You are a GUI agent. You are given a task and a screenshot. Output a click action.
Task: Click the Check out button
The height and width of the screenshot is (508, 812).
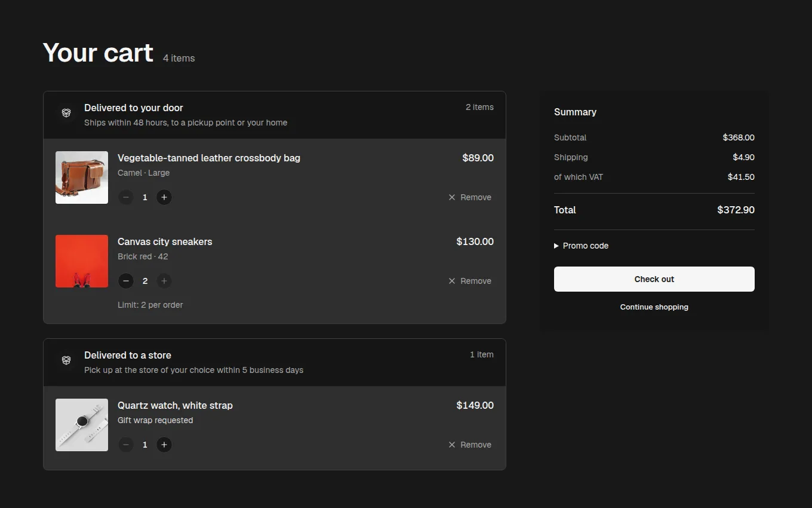(654, 279)
